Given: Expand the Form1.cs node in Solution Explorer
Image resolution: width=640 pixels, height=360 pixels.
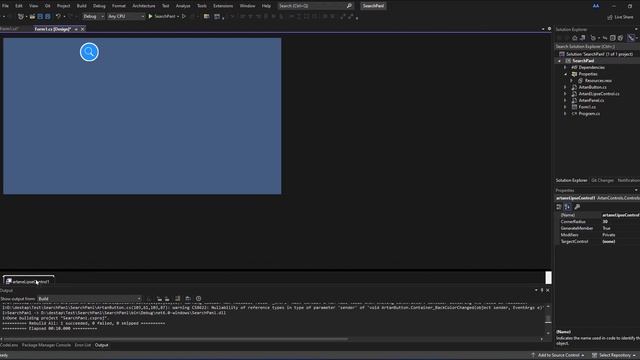Looking at the screenshot, I should click(565, 107).
